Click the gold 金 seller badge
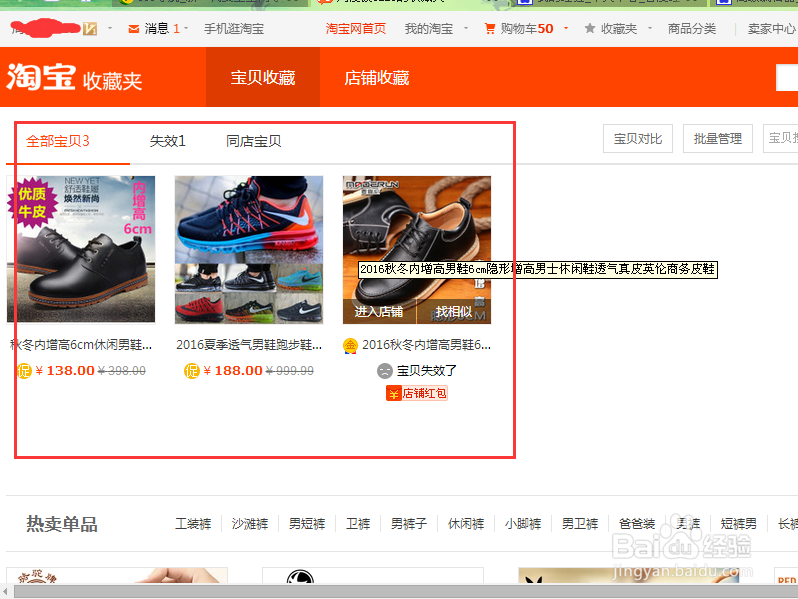 (350, 346)
